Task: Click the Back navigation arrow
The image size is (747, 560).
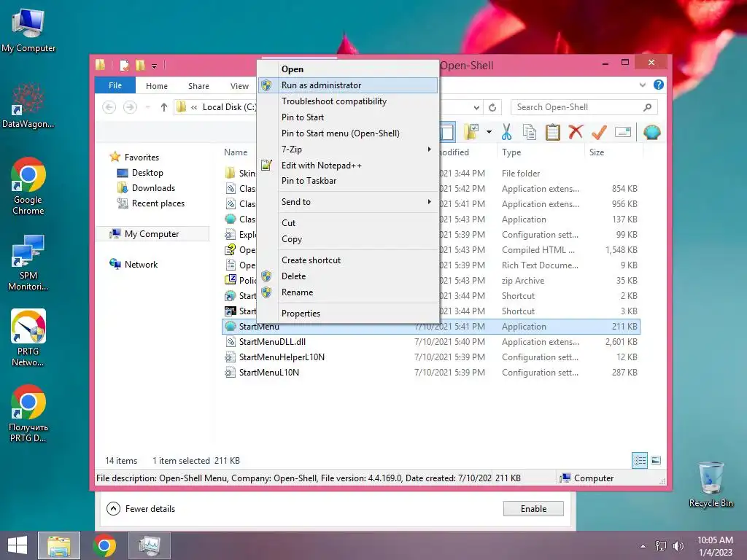Action: coord(109,107)
